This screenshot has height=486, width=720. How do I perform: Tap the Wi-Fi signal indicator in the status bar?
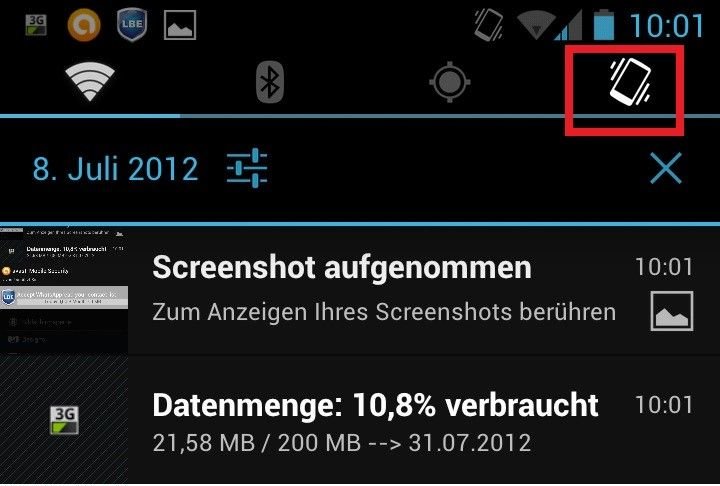[536, 26]
